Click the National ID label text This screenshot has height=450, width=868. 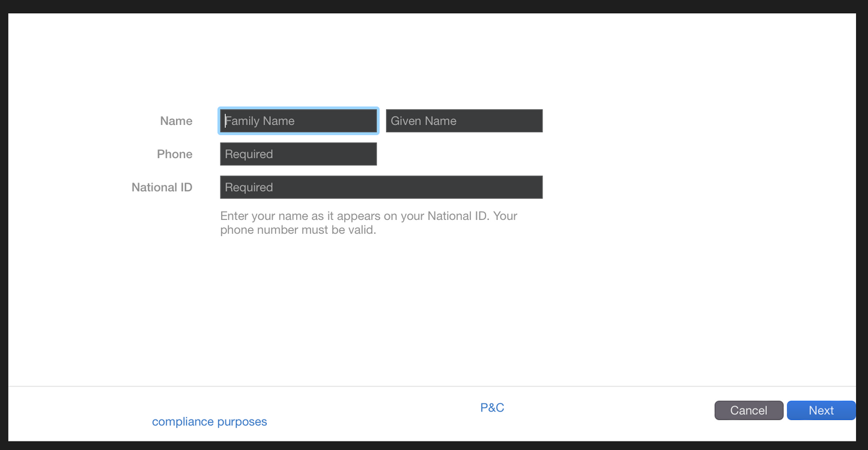coord(162,187)
